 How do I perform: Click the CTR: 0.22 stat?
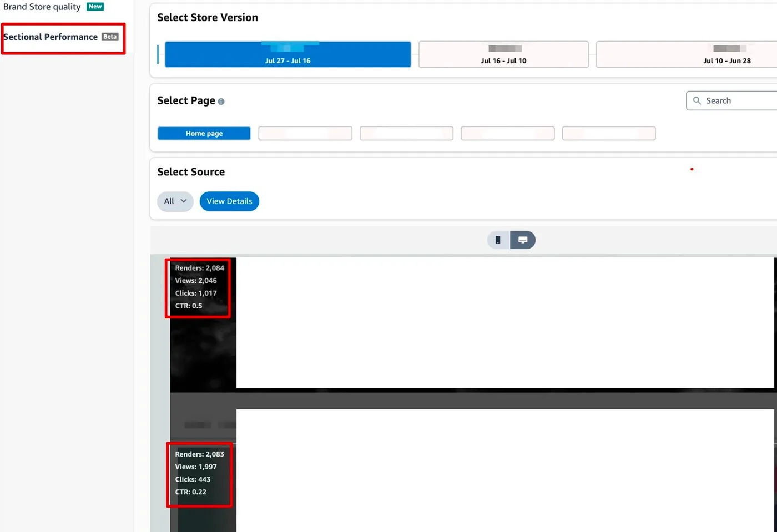(191, 492)
